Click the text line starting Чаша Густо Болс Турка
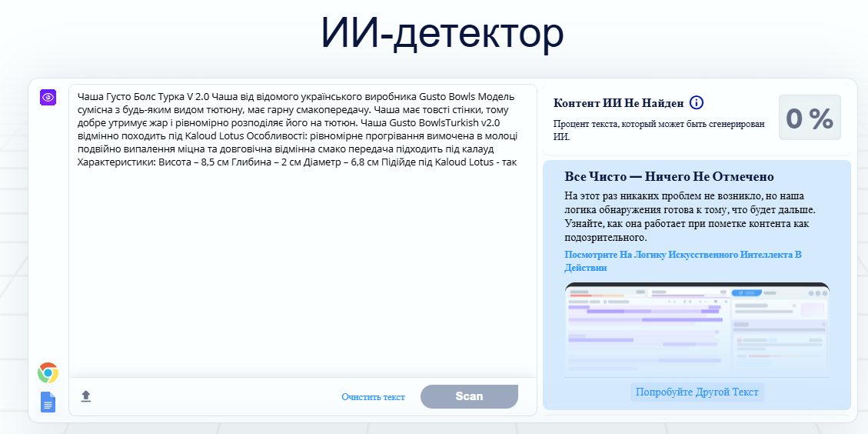The width and height of the screenshot is (868, 434). click(296, 96)
